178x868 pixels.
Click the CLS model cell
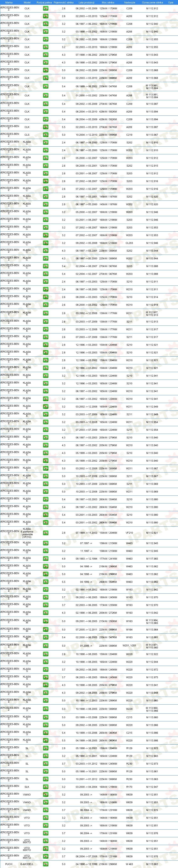click(27, 135)
